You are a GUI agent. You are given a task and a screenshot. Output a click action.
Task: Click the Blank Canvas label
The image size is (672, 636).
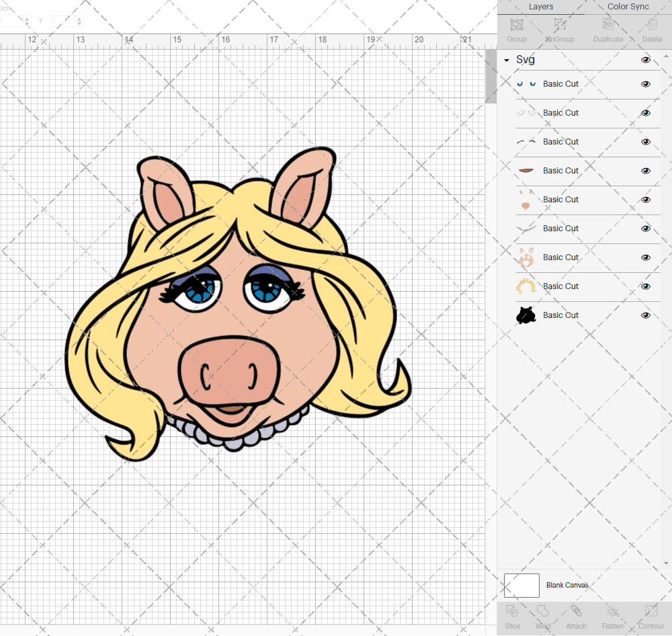[567, 585]
